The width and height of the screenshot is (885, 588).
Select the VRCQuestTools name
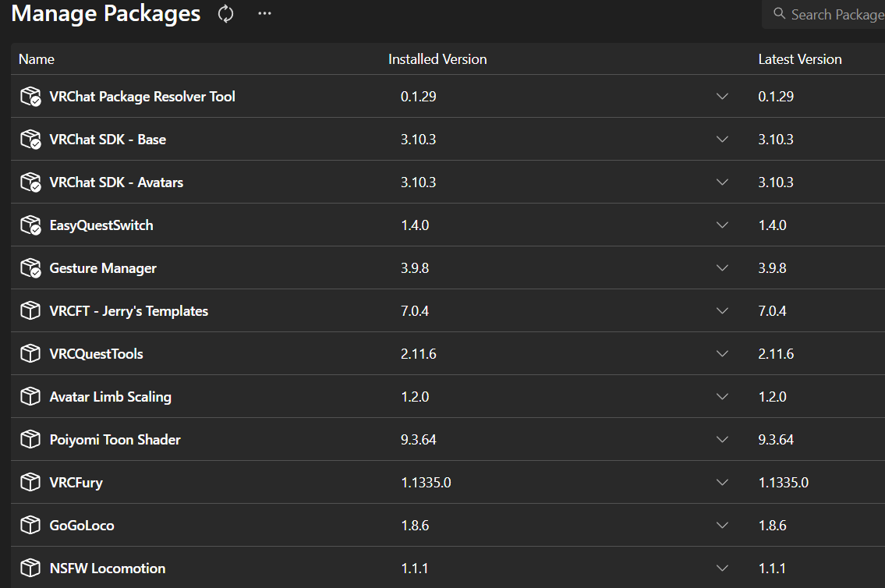[97, 354]
